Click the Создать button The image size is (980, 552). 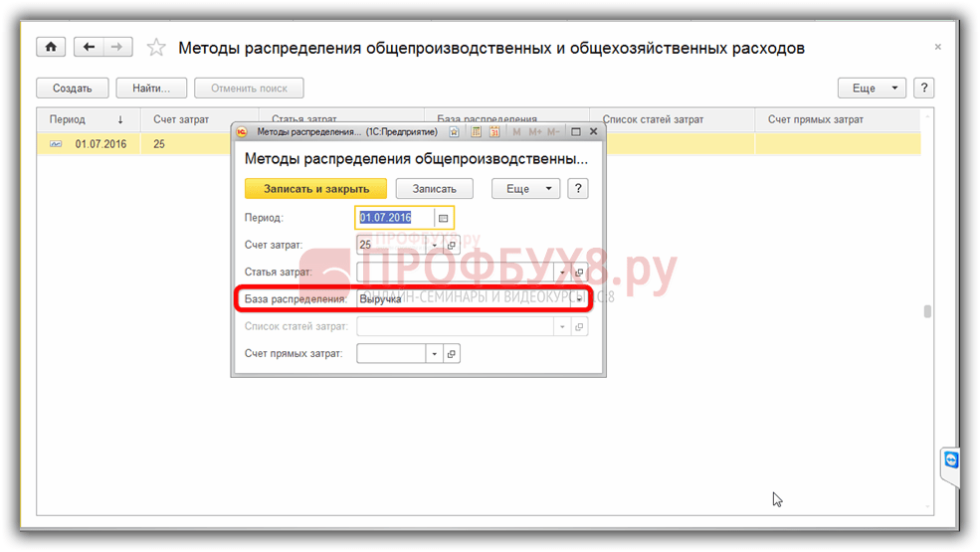(x=72, y=89)
